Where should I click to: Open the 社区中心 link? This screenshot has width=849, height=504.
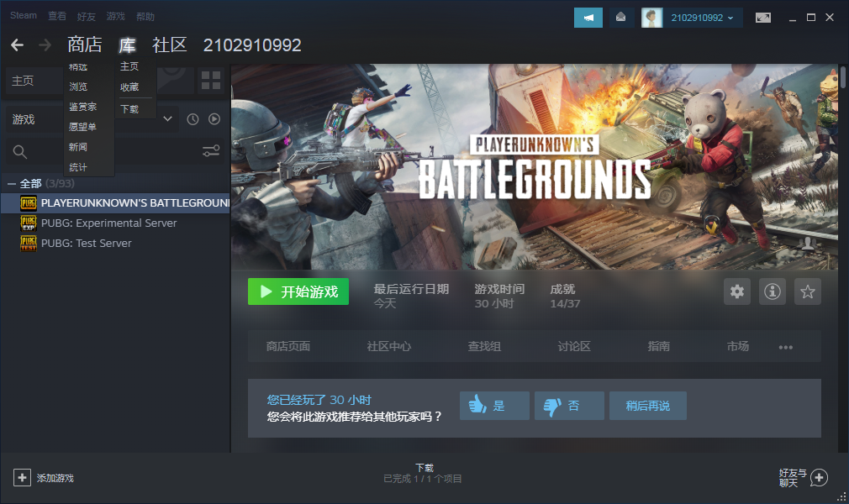[388, 346]
